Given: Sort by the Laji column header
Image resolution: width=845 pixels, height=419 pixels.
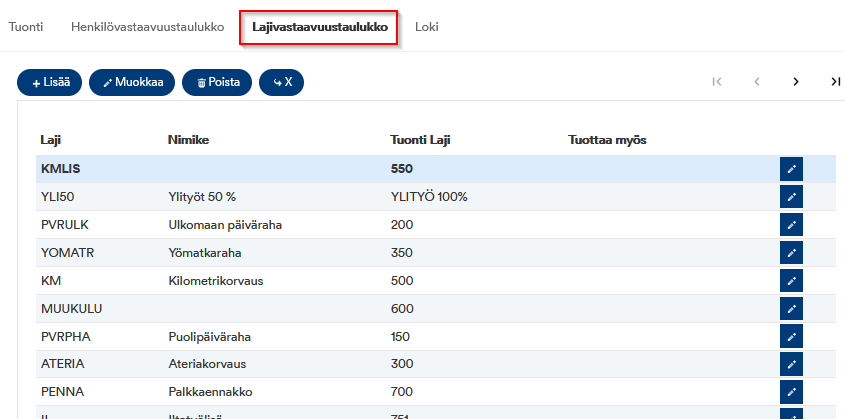Looking at the screenshot, I should [51, 140].
